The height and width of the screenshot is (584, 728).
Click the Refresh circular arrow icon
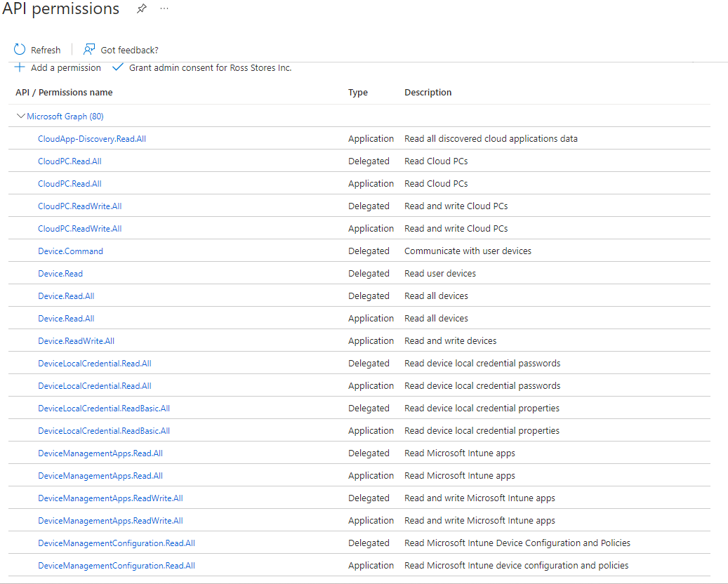pyautogui.click(x=19, y=49)
